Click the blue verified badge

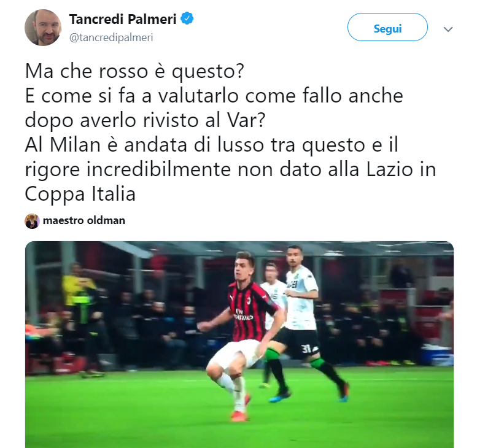coord(187,18)
